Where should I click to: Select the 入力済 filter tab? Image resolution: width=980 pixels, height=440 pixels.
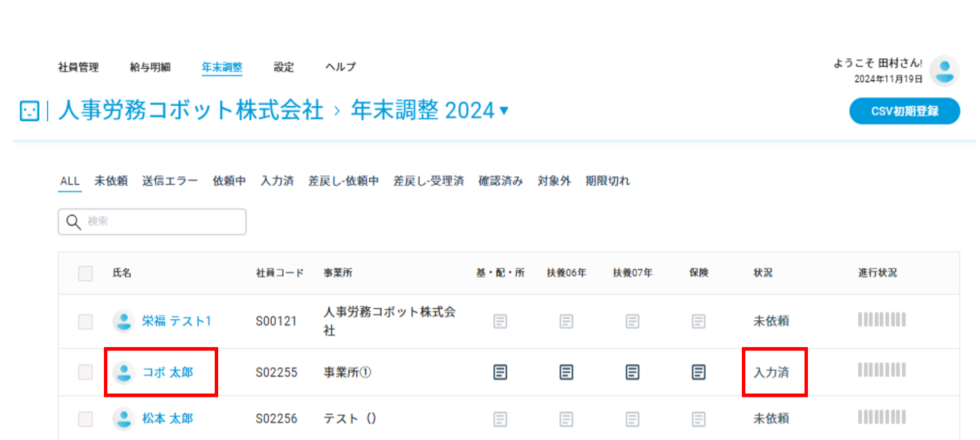(277, 182)
